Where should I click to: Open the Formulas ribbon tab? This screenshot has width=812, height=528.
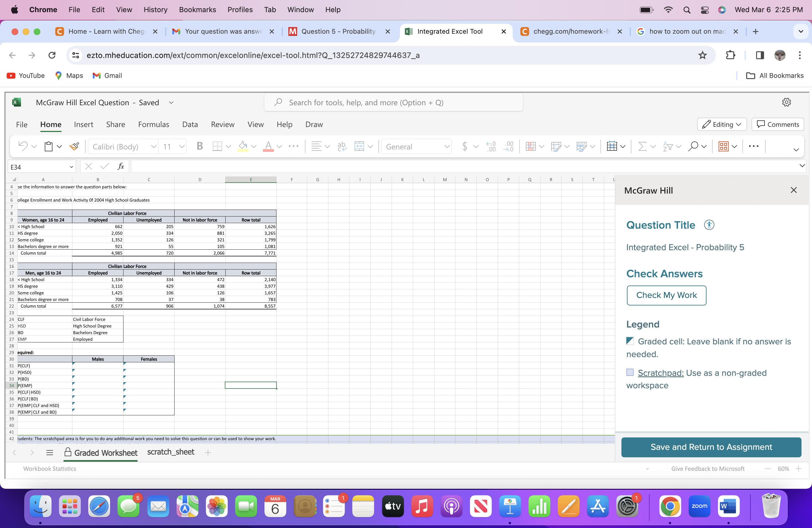(x=154, y=125)
